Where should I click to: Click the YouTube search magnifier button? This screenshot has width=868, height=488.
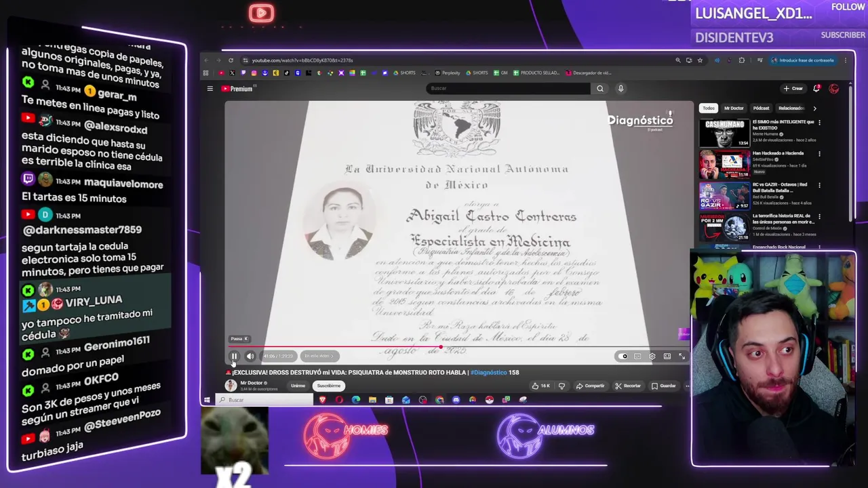click(x=599, y=88)
